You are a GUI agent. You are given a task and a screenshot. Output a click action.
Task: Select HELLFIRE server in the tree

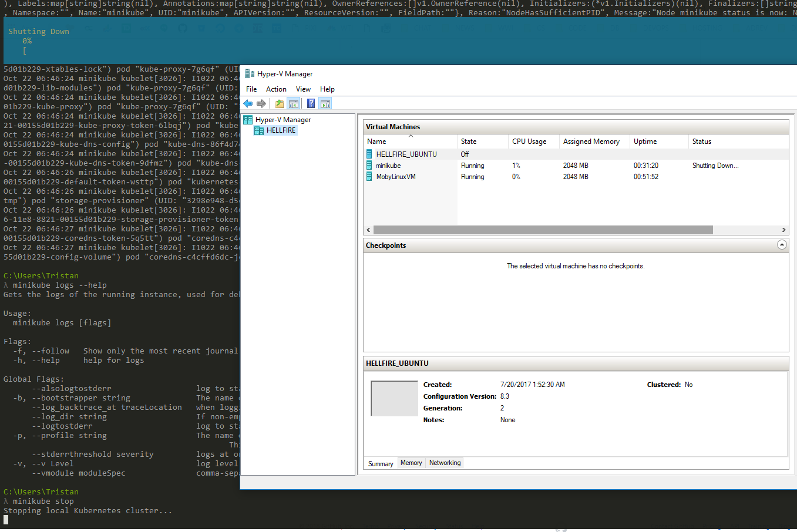click(x=281, y=130)
